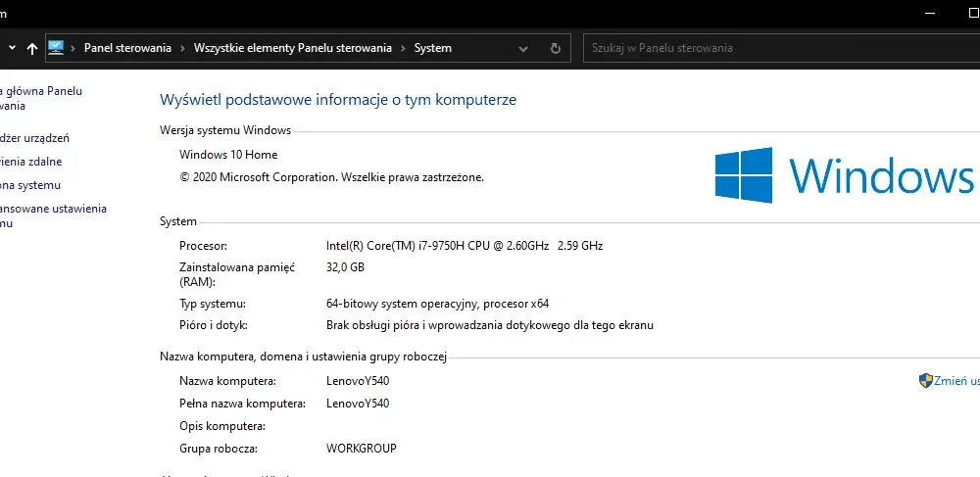Click the computer icon in address bar

coord(56,48)
